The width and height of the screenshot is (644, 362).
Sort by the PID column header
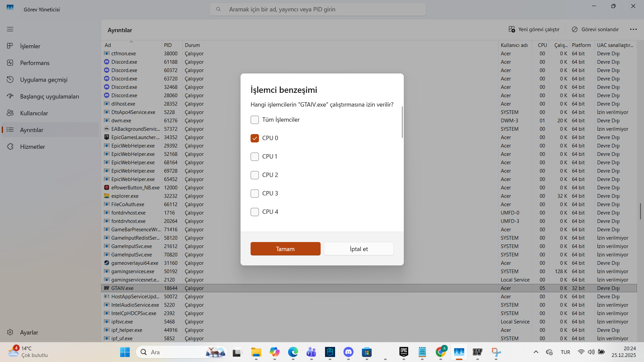coord(172,45)
